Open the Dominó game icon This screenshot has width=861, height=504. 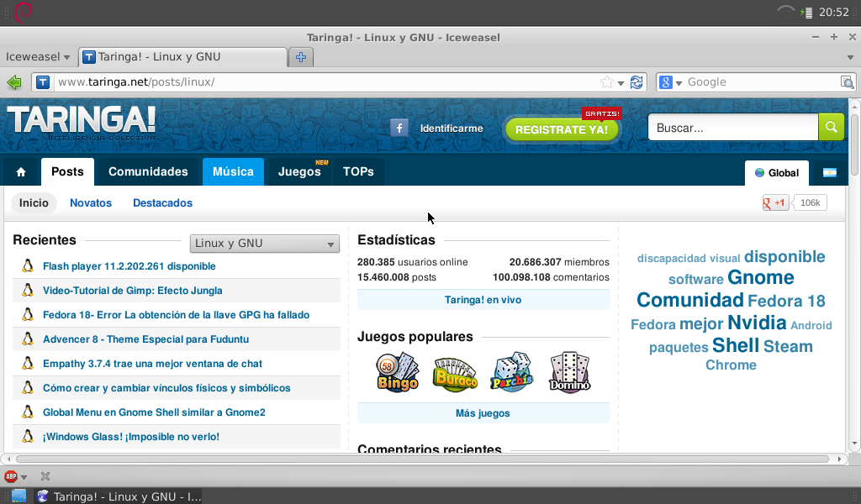(x=569, y=372)
